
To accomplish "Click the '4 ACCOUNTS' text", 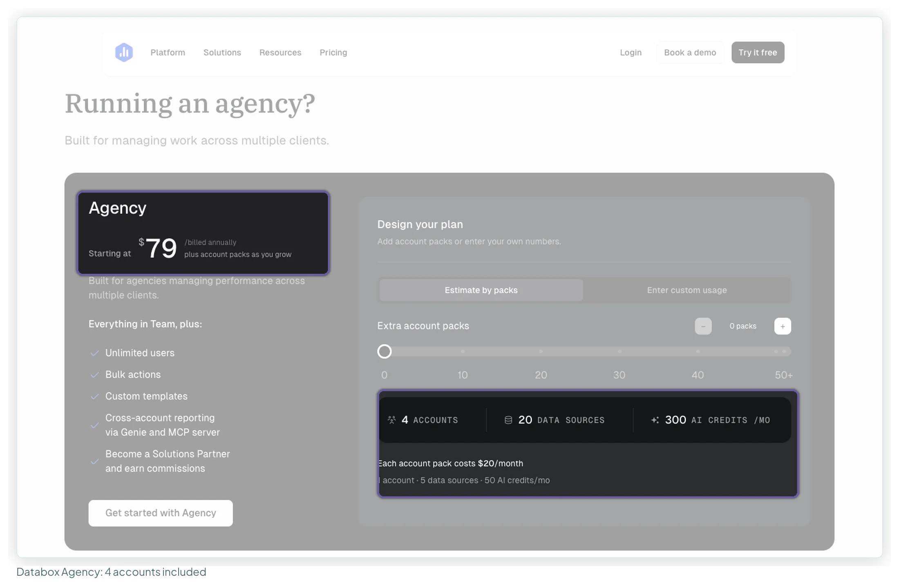I will (429, 420).
